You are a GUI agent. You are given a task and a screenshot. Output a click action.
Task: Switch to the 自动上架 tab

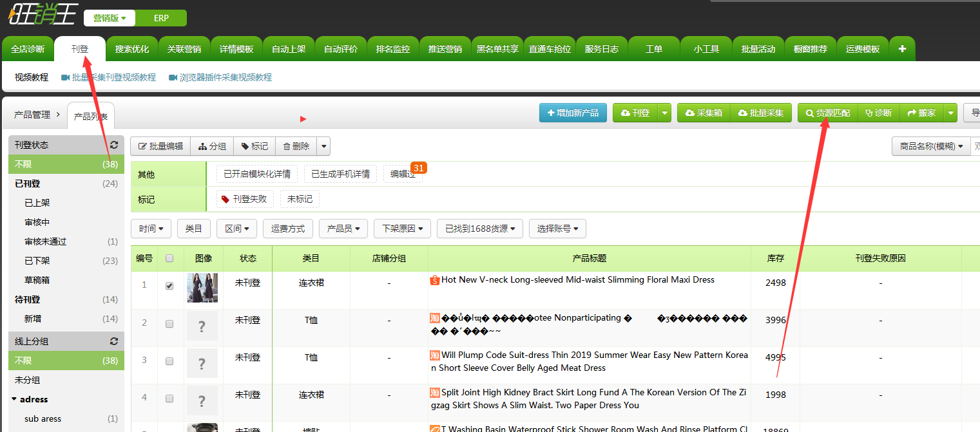coord(289,49)
